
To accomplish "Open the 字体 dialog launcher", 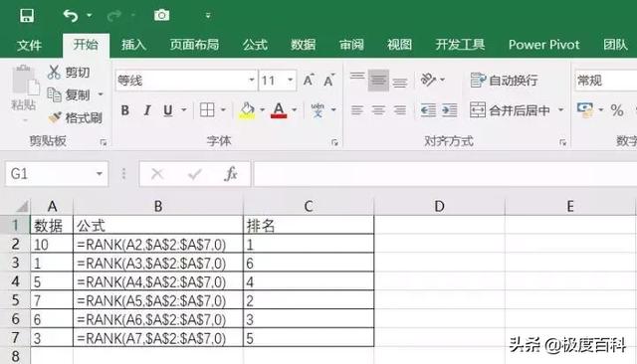I will pos(334,142).
